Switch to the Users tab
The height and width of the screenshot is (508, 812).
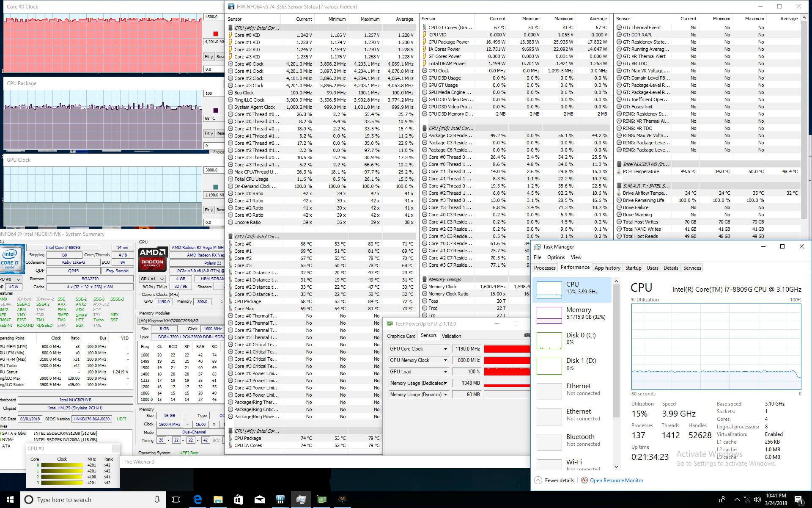(x=653, y=268)
